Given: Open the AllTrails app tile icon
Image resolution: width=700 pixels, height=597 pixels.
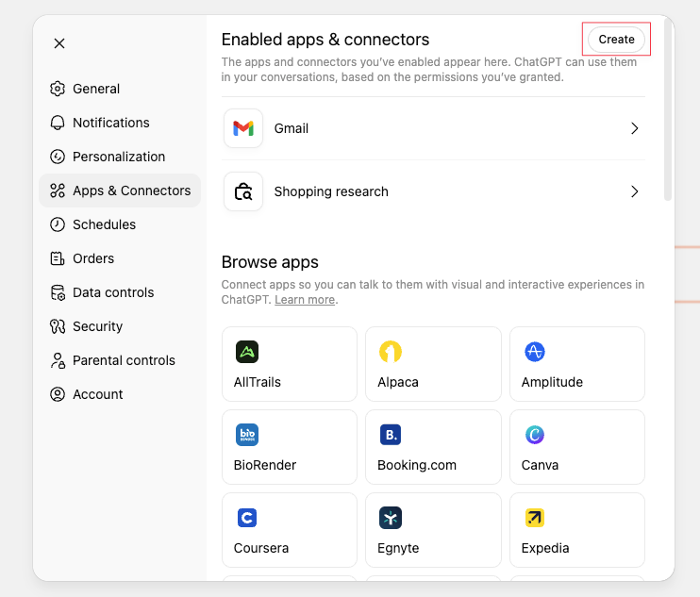Looking at the screenshot, I should click(247, 352).
